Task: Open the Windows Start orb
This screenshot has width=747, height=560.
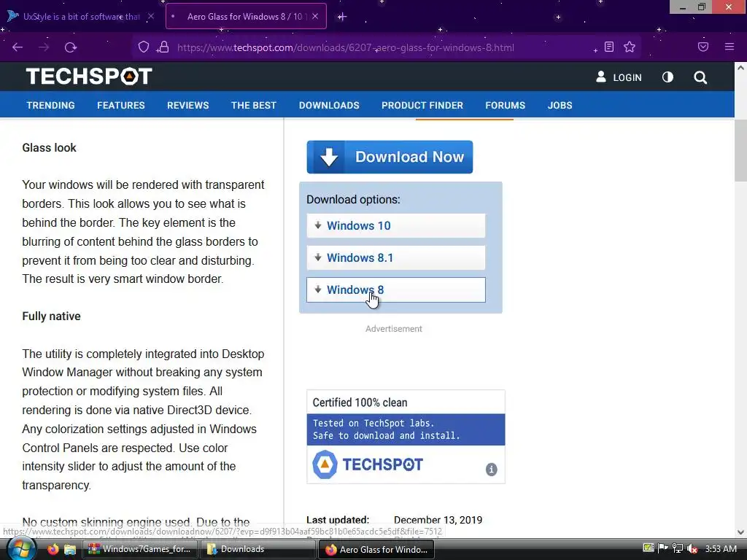Action: pyautogui.click(x=20, y=549)
